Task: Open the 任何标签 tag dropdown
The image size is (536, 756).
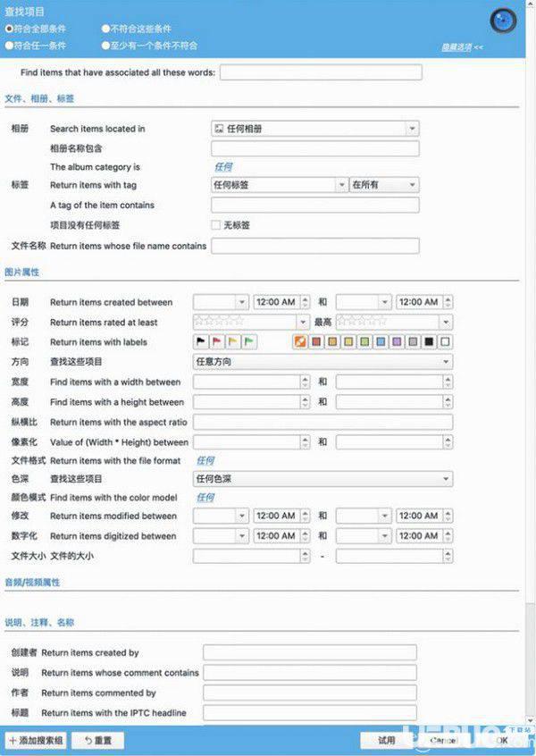Action: (x=280, y=185)
